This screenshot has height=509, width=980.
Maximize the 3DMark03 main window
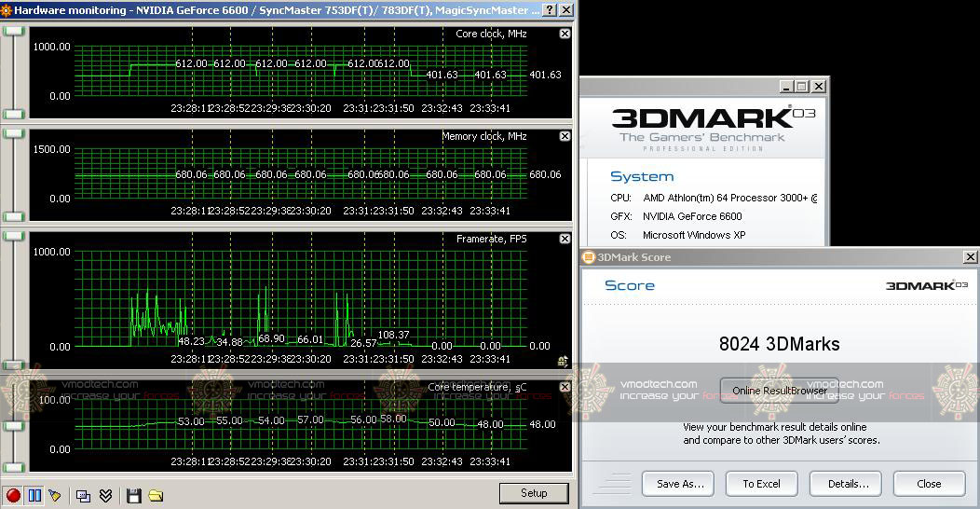[x=802, y=87]
